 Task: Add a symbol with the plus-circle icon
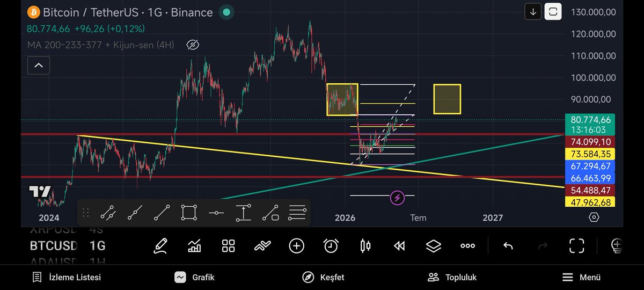tap(297, 246)
